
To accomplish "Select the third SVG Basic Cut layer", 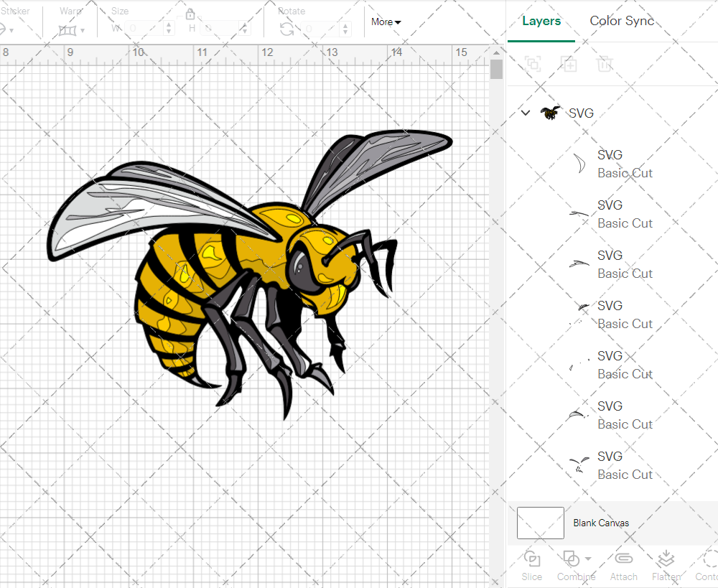I will (612, 265).
